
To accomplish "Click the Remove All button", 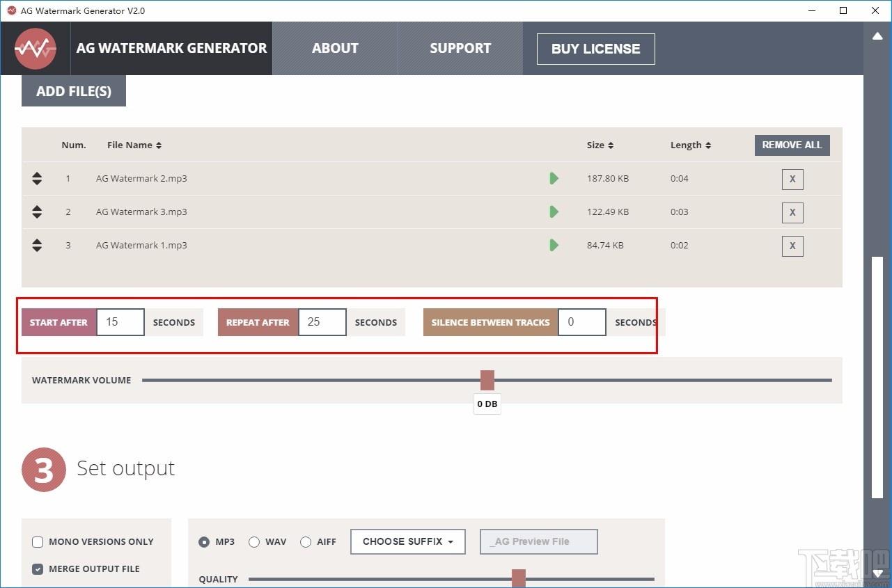I will 792,145.
